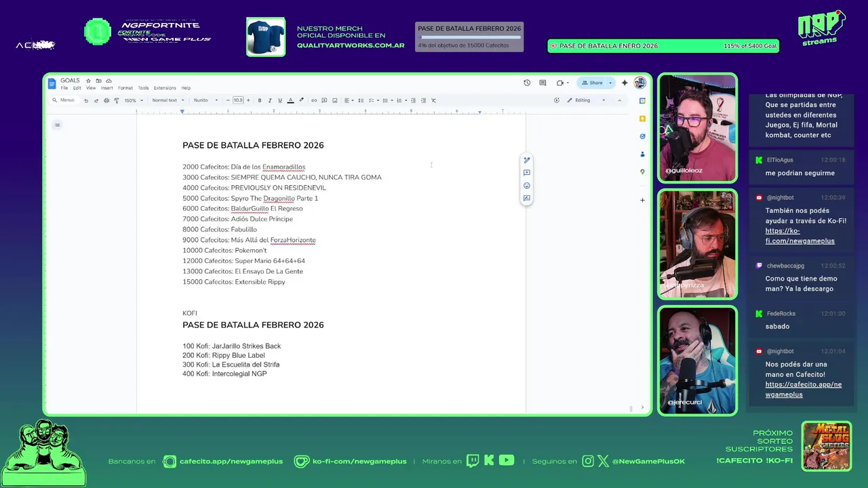Open Keep in the side panel

tap(642, 119)
